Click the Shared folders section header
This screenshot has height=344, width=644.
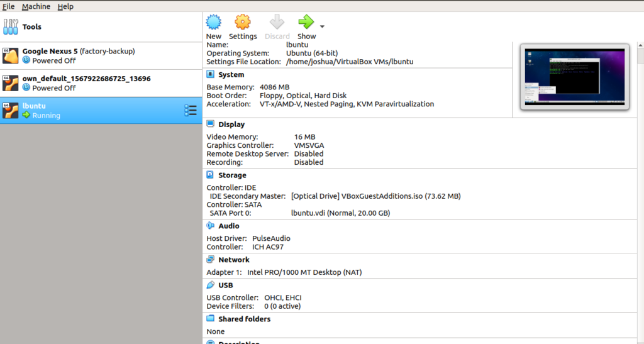(245, 319)
